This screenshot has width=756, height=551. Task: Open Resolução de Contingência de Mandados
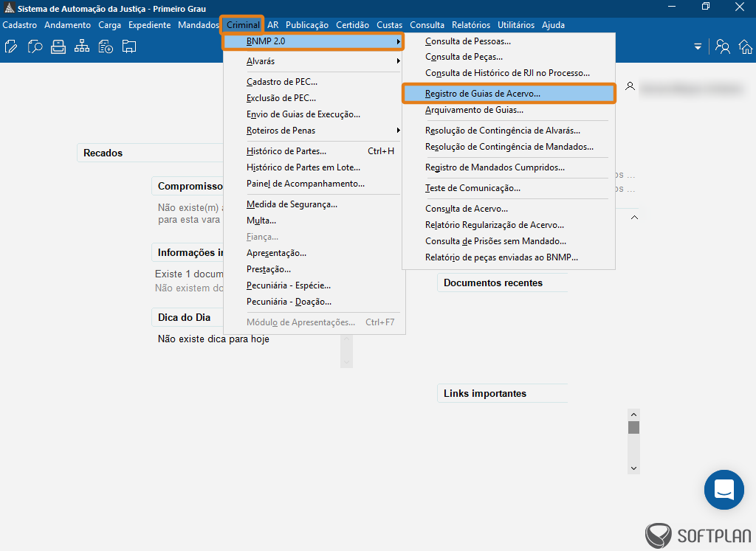coord(509,147)
